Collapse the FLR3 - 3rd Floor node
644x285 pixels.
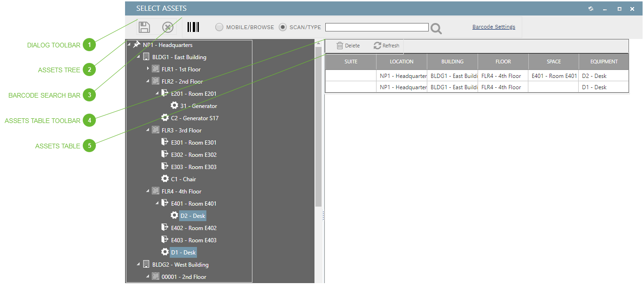(148, 130)
